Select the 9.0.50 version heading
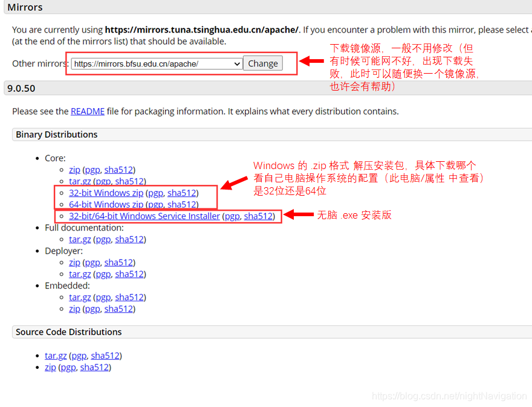Viewport: 532px width, 407px height. click(x=21, y=88)
